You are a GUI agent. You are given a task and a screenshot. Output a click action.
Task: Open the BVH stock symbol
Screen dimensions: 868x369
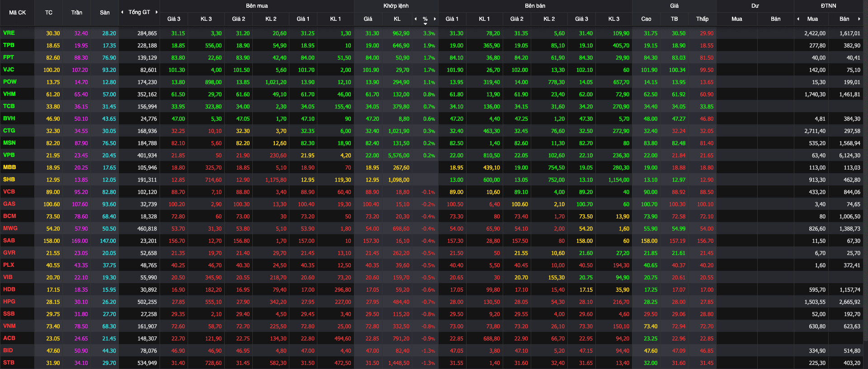pyautogui.click(x=9, y=118)
